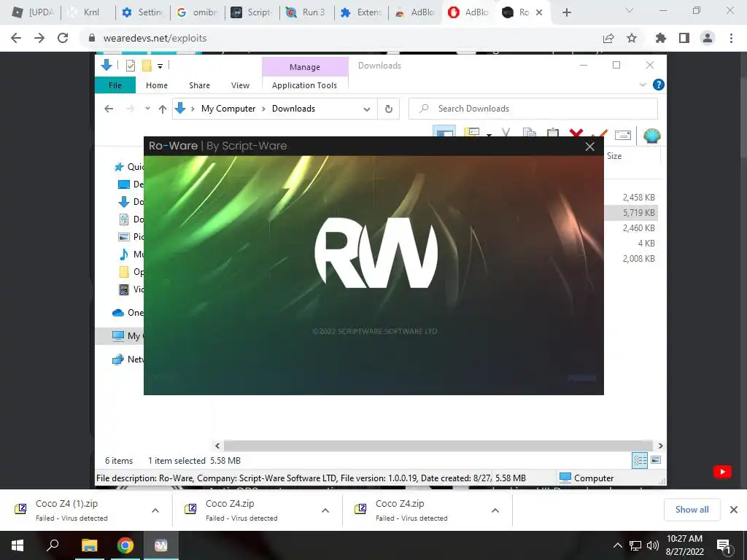
Task: Open the Home ribbon tab
Action: coord(157,85)
